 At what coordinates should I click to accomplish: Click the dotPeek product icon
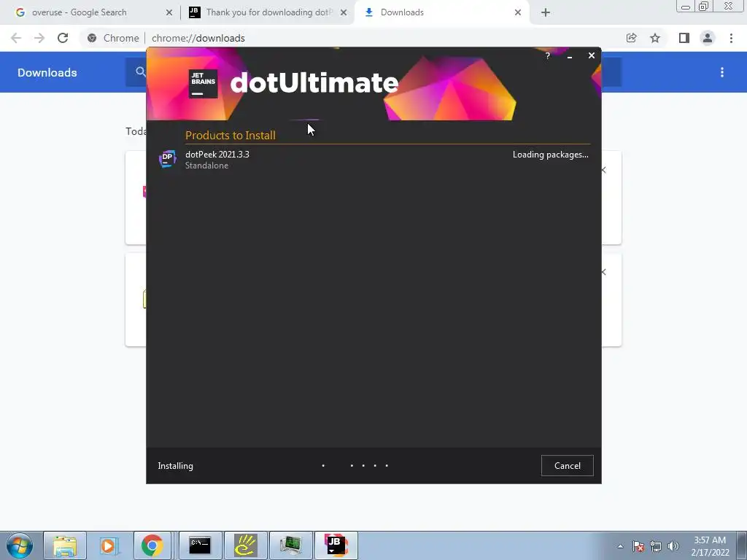pyautogui.click(x=167, y=159)
